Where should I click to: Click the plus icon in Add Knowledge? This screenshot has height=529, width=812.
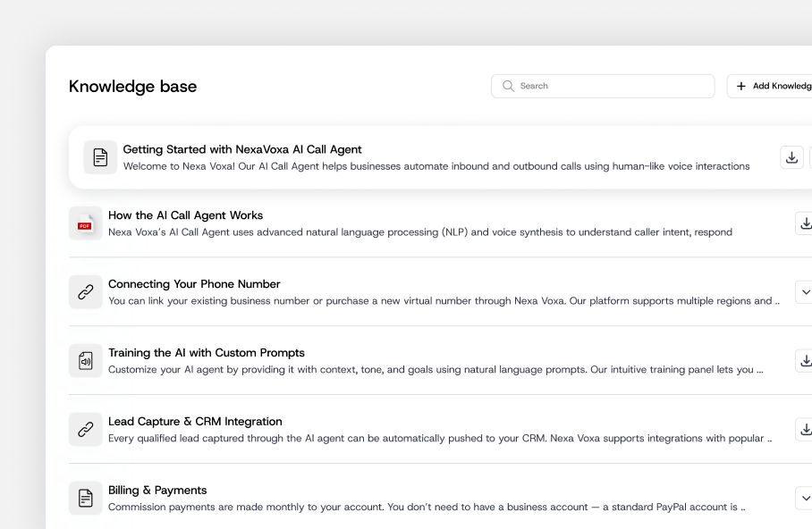[x=741, y=86]
